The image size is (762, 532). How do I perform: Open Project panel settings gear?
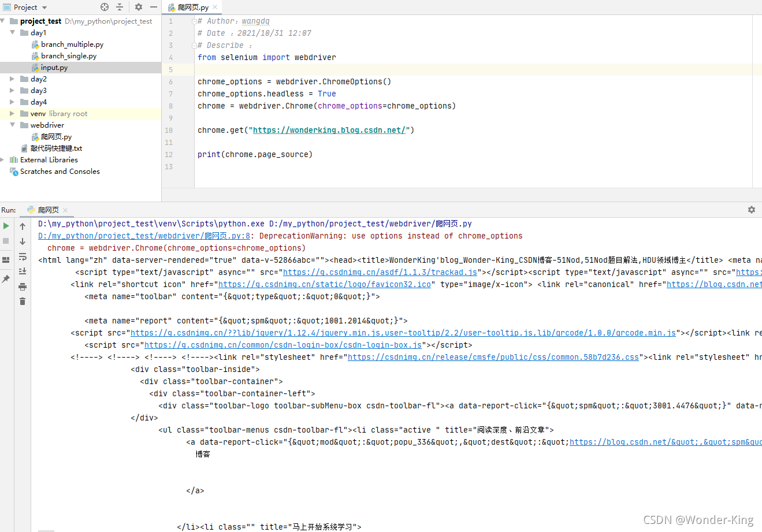(x=139, y=7)
